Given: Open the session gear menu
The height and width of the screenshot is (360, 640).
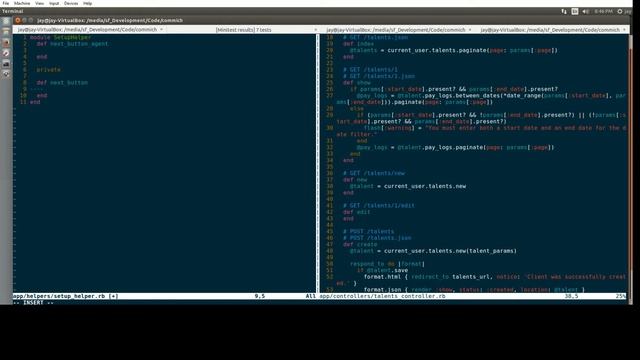Looking at the screenshot, I should pyautogui.click(x=620, y=11).
